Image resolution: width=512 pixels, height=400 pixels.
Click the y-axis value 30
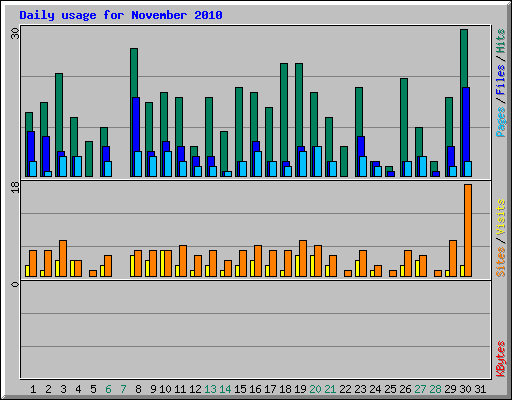pyautogui.click(x=15, y=33)
